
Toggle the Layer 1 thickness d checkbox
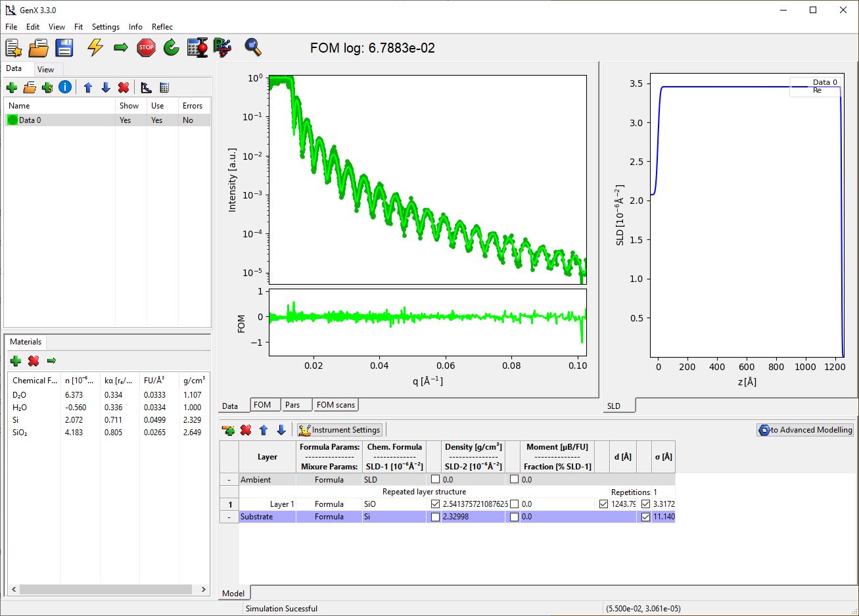pyautogui.click(x=604, y=504)
